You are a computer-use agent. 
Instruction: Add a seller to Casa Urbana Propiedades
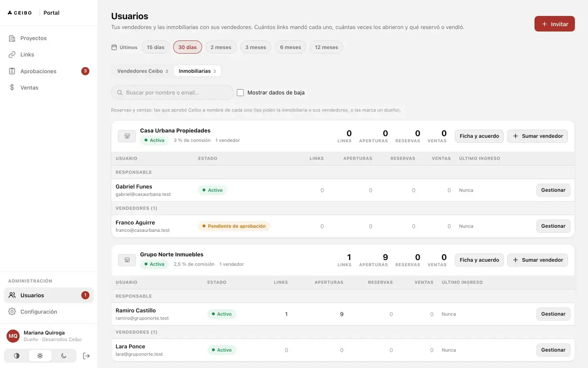(537, 136)
